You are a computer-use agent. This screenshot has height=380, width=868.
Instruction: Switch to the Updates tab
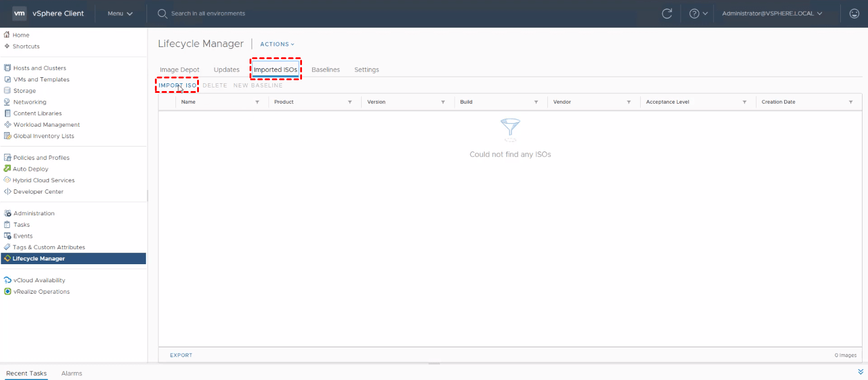(227, 70)
